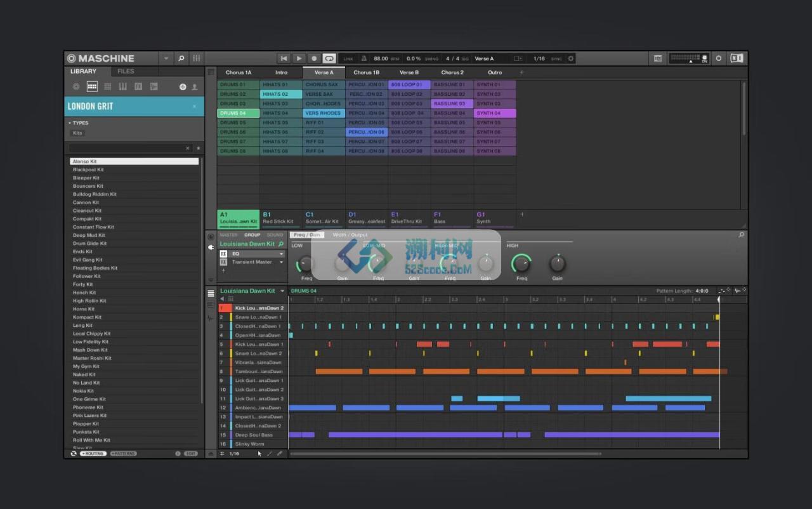Select the Instruments keyboard browser icon
This screenshot has width=812, height=509.
122,86
